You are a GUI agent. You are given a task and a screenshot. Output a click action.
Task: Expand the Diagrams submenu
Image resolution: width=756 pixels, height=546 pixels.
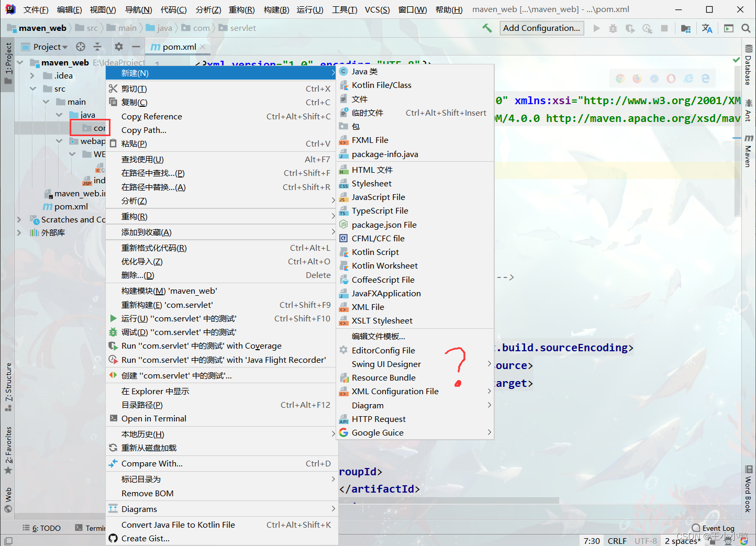pyautogui.click(x=221, y=509)
